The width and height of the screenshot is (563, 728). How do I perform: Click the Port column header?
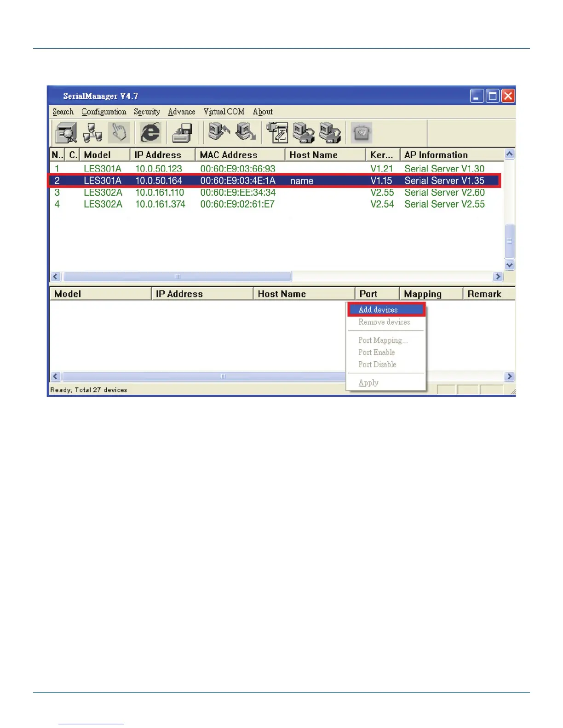[377, 294]
